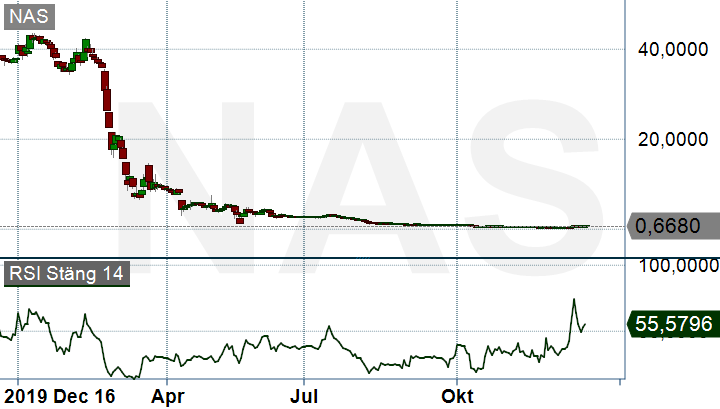Click the 2019 Dec 16 date label

tap(60, 396)
